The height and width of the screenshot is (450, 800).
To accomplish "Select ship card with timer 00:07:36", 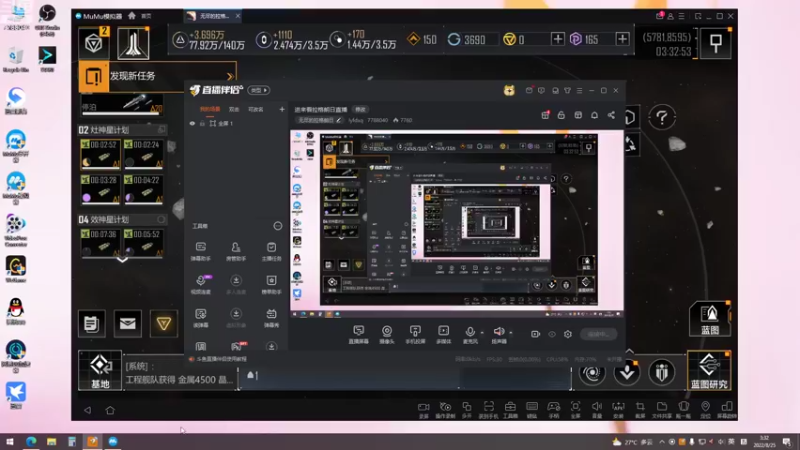I will click(101, 243).
